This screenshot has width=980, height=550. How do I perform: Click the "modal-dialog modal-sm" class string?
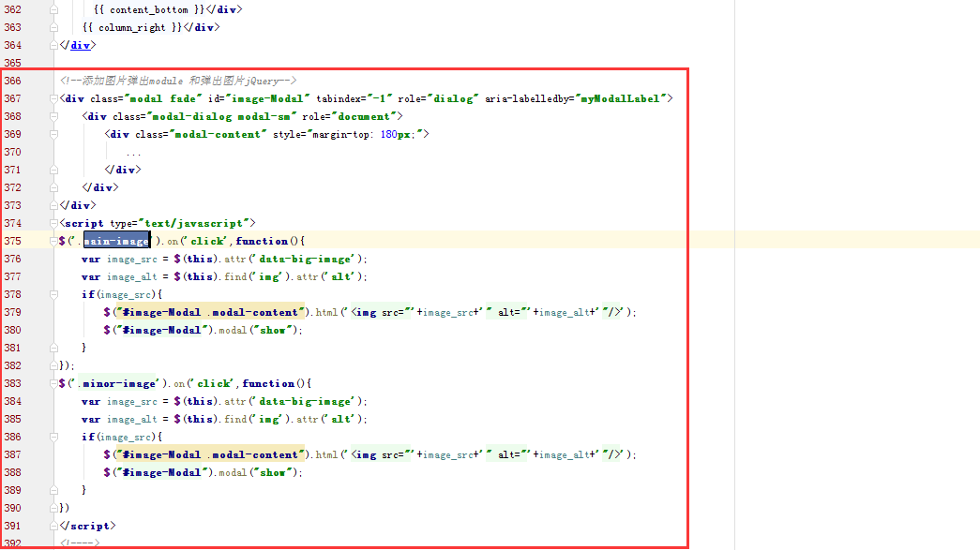coord(222,117)
